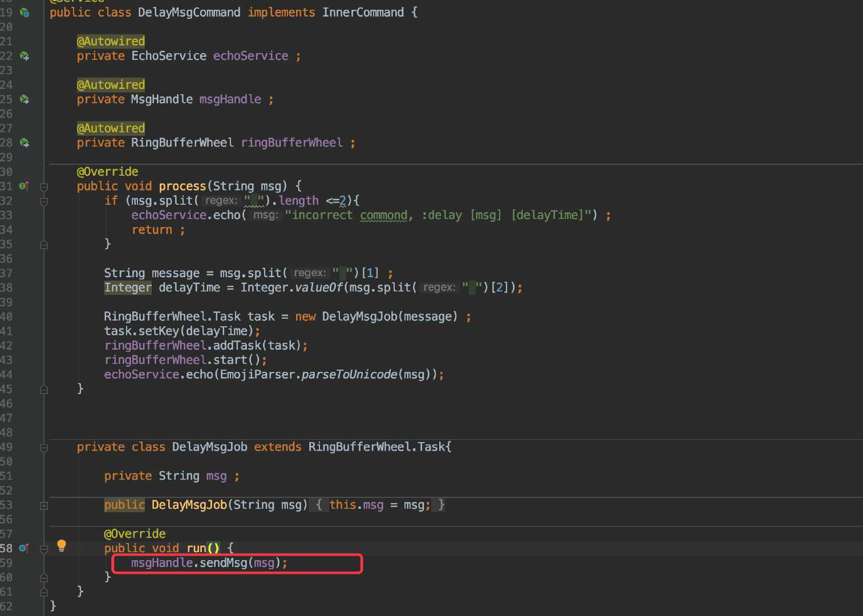Collapse the run method fold marker
Image resolution: width=863 pixels, height=616 pixels.
(44, 549)
